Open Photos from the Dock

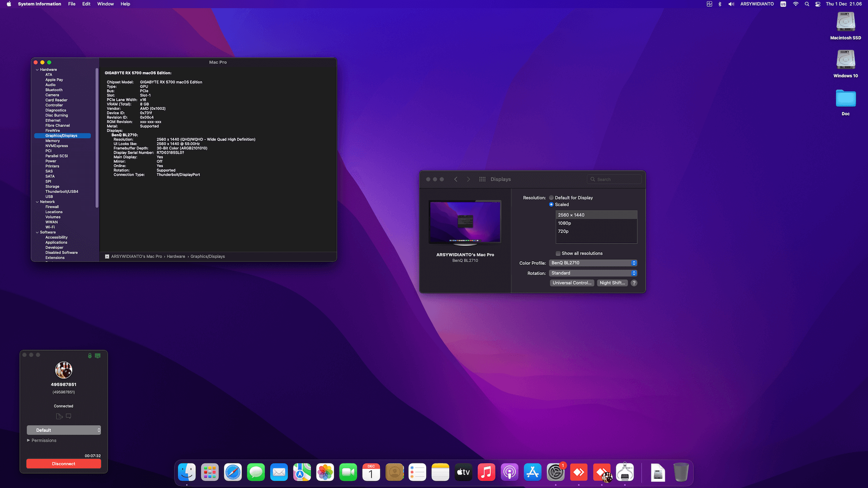[x=325, y=473]
